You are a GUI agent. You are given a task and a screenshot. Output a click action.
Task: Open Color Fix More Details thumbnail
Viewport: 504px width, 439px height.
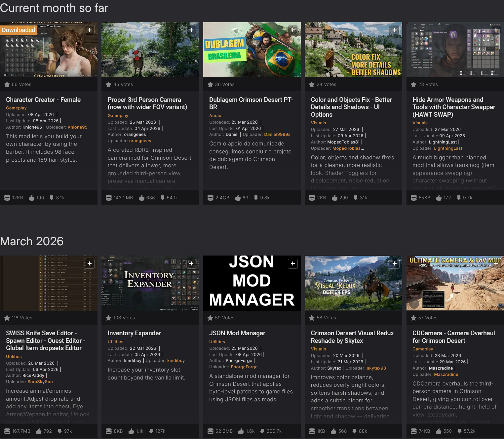pyautogui.click(x=353, y=50)
